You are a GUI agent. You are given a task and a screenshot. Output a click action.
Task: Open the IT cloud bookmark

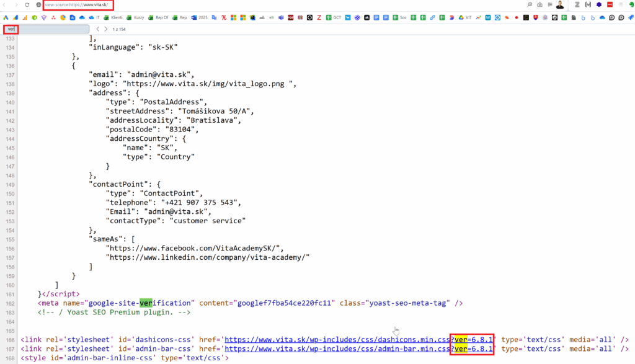click(x=94, y=18)
